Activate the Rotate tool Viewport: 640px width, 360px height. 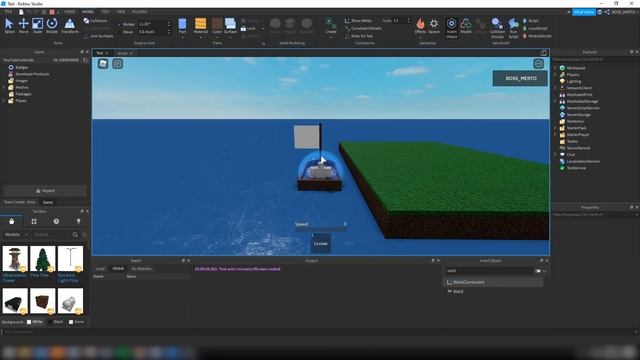(x=52, y=26)
